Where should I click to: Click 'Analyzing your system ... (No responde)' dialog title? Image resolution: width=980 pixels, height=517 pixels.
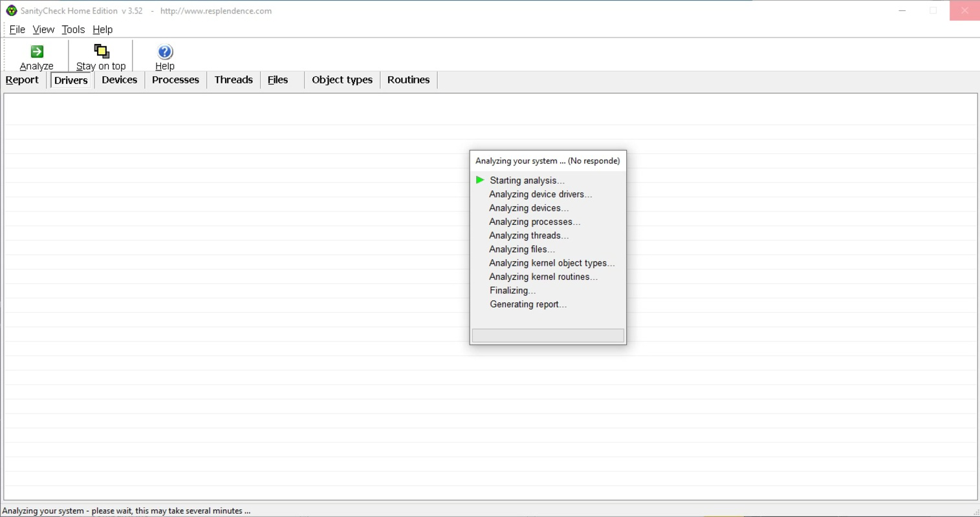click(x=548, y=161)
